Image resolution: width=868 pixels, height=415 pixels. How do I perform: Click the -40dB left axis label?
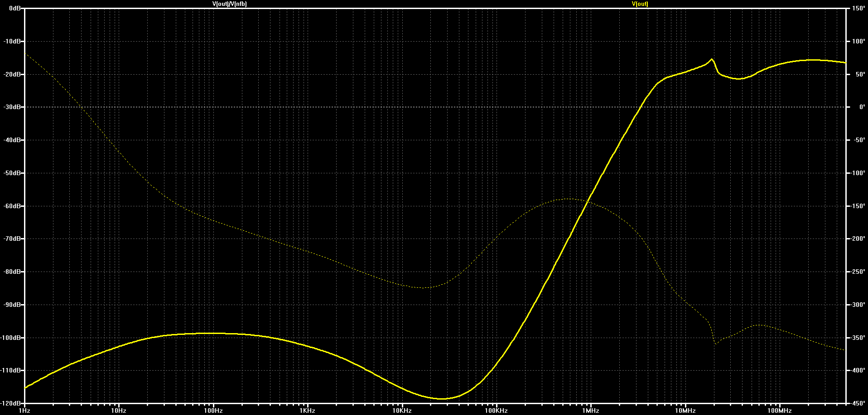(x=12, y=140)
